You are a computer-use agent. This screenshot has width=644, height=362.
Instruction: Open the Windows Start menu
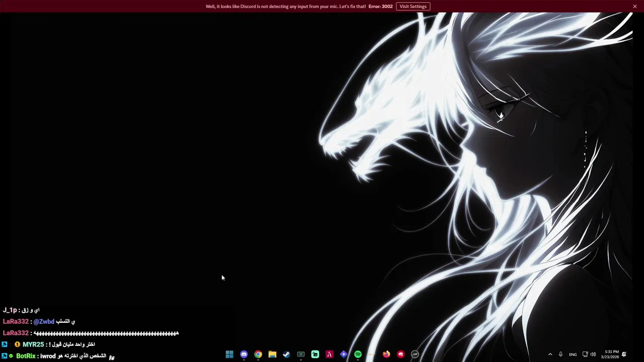coord(229,354)
